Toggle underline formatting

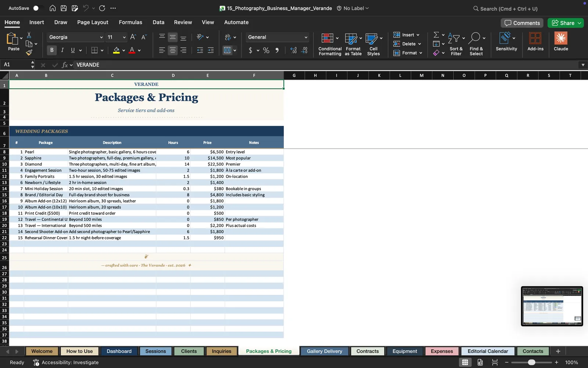tap(73, 50)
